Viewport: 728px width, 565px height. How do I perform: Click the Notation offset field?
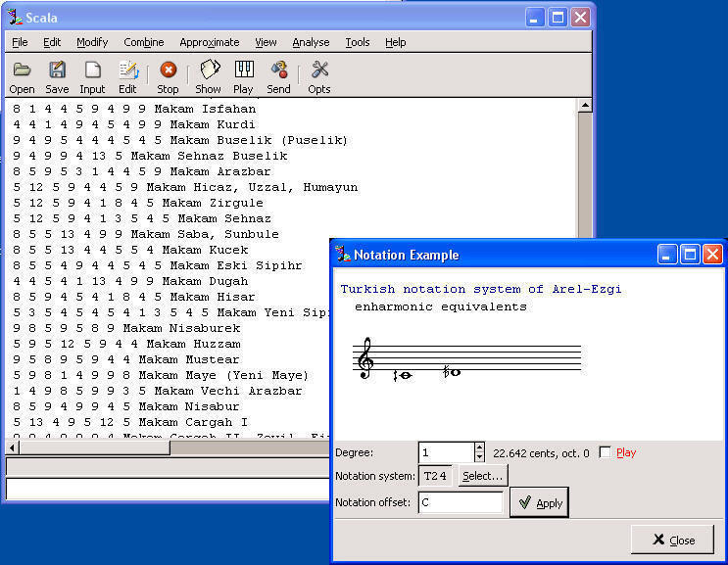(x=461, y=502)
